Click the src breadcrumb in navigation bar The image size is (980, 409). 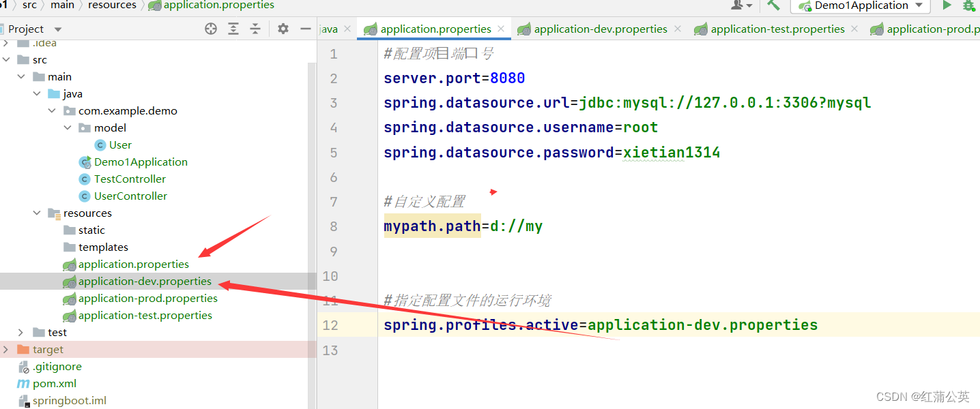click(x=29, y=5)
